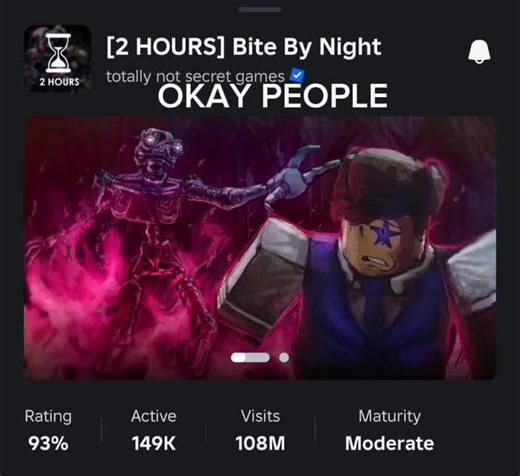Tap the Roblox character's star eye
Viewport: 520px width, 476px height.
(x=384, y=233)
